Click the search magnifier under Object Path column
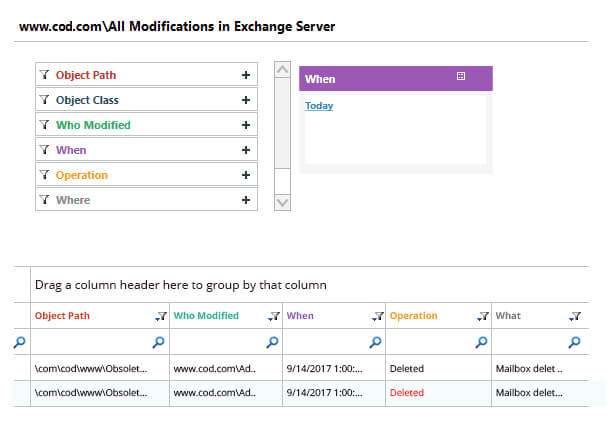 [158, 342]
